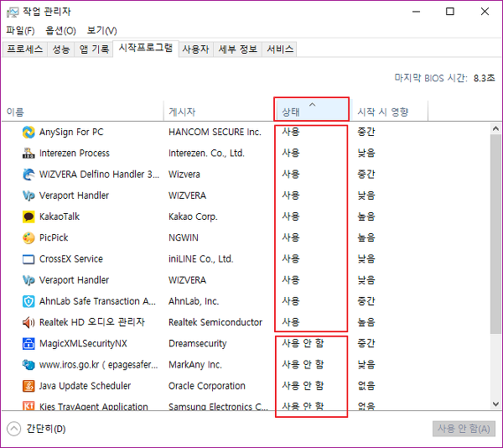Sort by the 상태 column header
Screen dimensions: 503x448
pyautogui.click(x=312, y=110)
